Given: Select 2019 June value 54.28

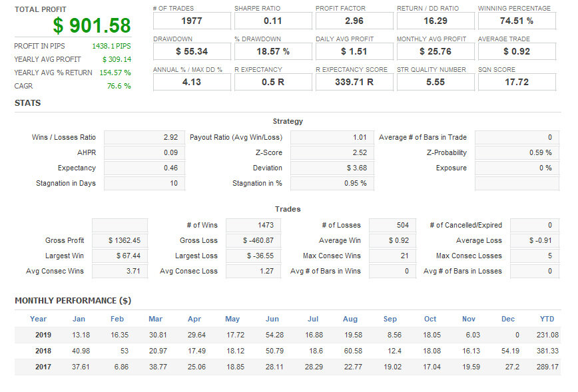Looking at the screenshot, I should [x=274, y=335].
